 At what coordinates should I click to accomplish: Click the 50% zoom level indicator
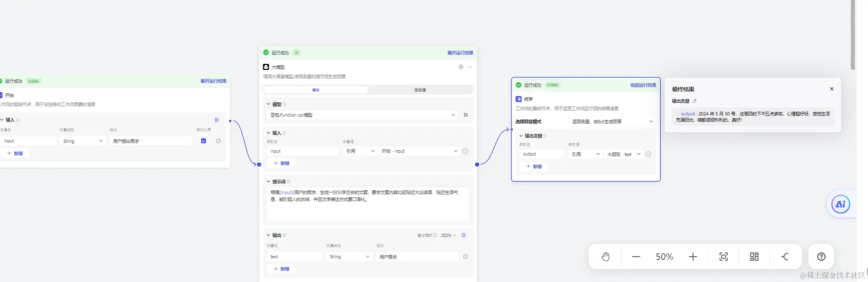tap(664, 257)
